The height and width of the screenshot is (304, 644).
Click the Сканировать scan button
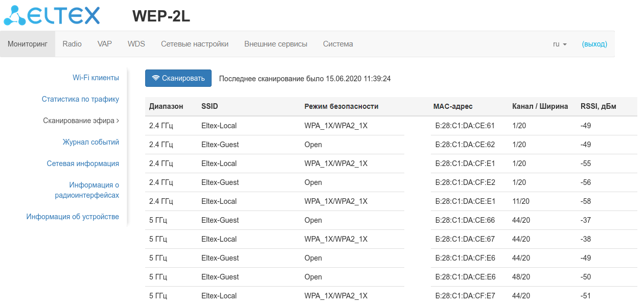point(178,78)
